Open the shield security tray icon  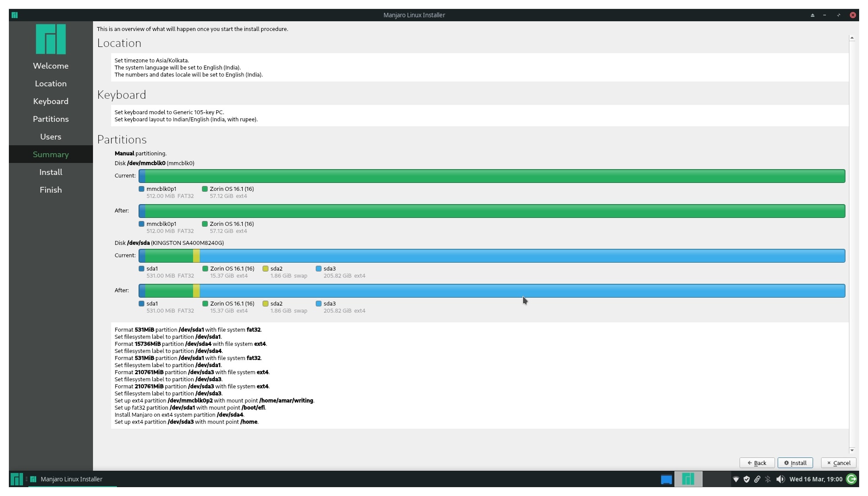747,479
